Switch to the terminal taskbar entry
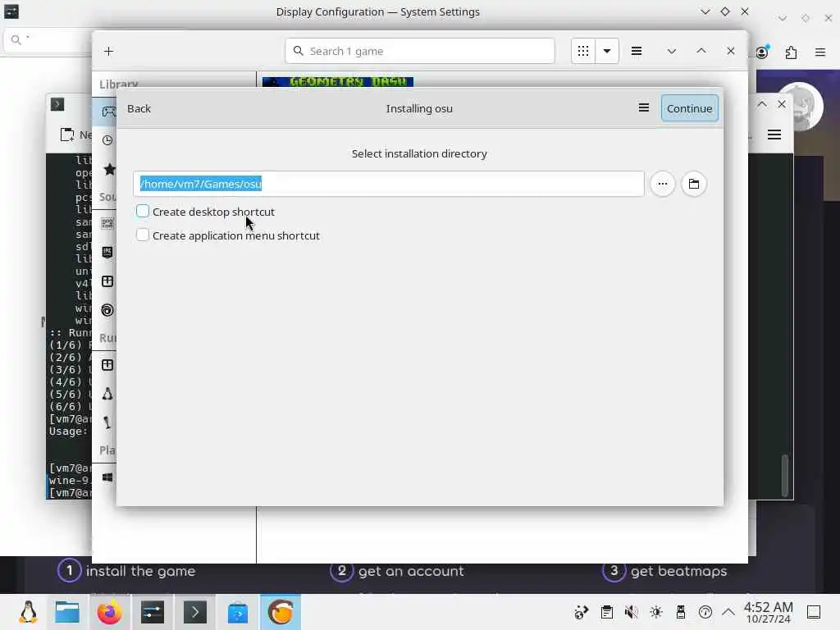 pyautogui.click(x=195, y=612)
